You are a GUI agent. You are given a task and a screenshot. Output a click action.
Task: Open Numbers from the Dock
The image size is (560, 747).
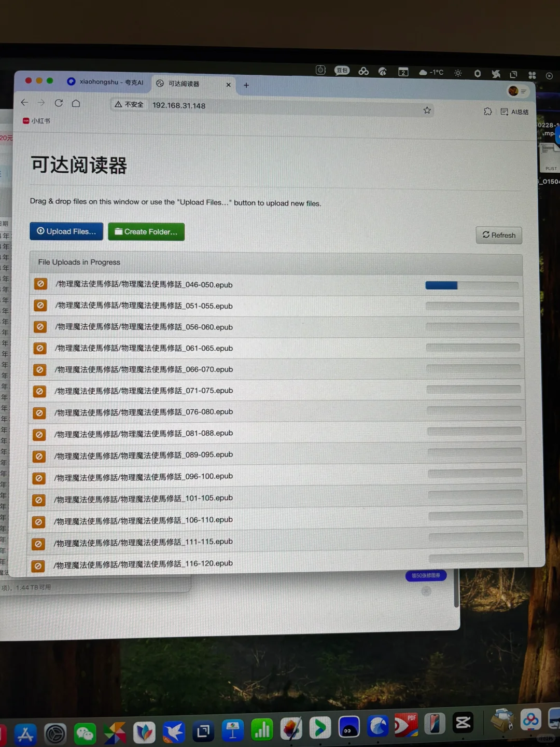tap(262, 730)
